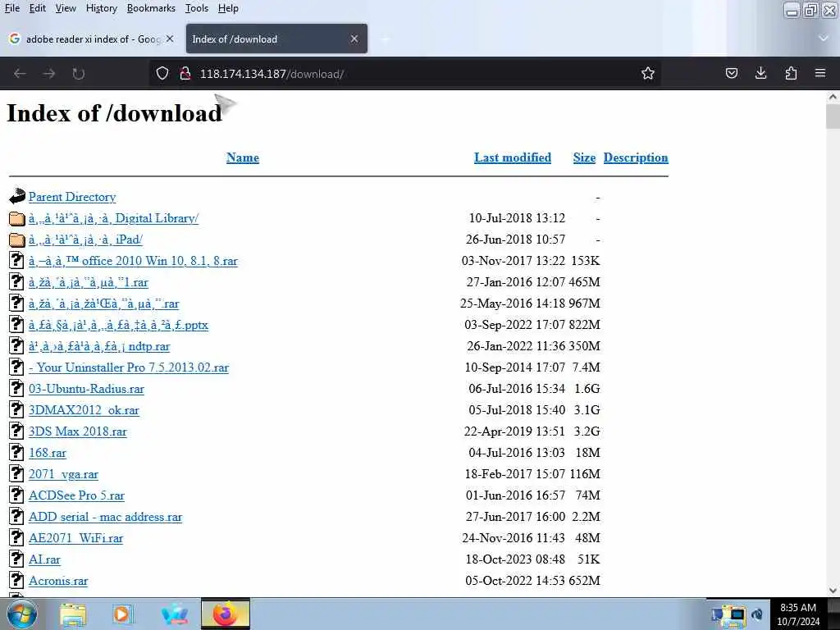
Task: Click file icon beside 03-Ubuntu-Radius.rar
Action: (x=16, y=388)
